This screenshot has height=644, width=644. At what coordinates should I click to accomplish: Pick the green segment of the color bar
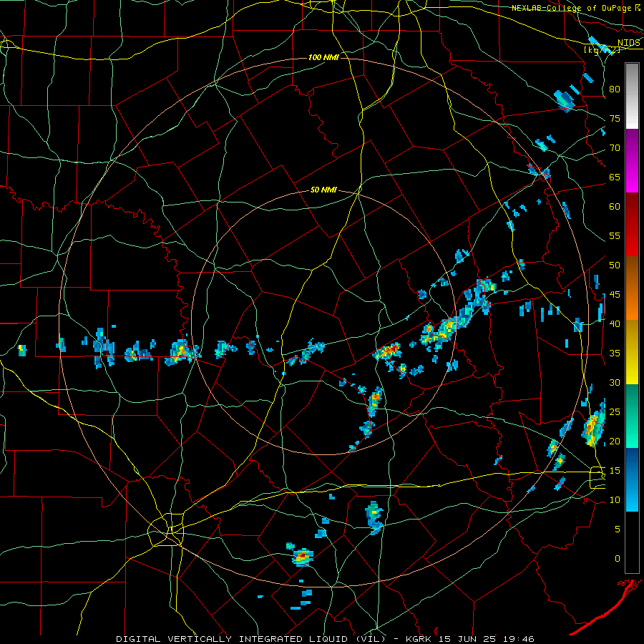click(x=632, y=416)
